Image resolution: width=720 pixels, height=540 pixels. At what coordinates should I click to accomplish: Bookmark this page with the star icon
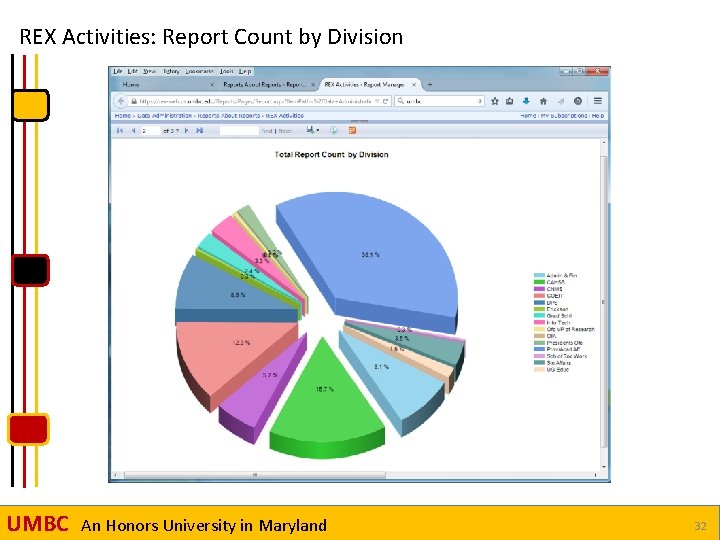495,101
